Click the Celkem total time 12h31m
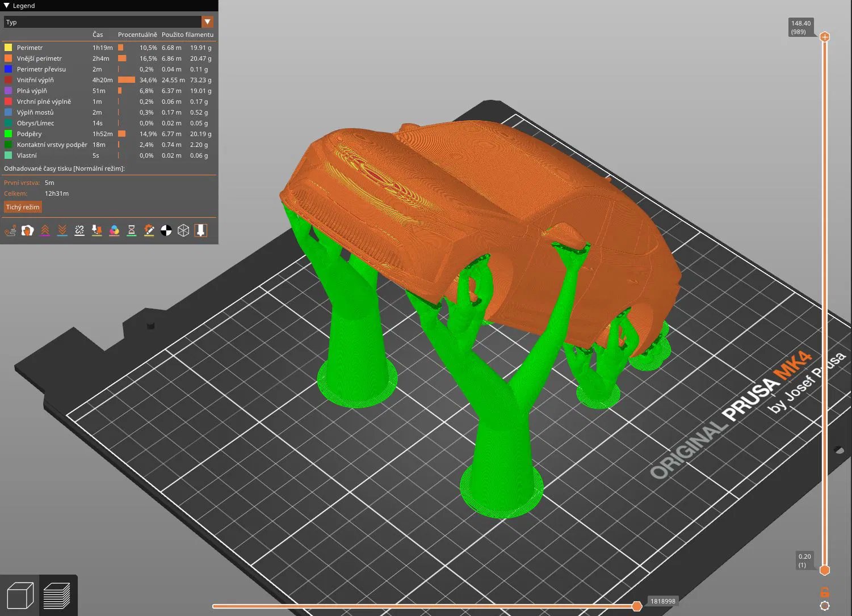This screenshot has width=852, height=616. pyautogui.click(x=57, y=193)
